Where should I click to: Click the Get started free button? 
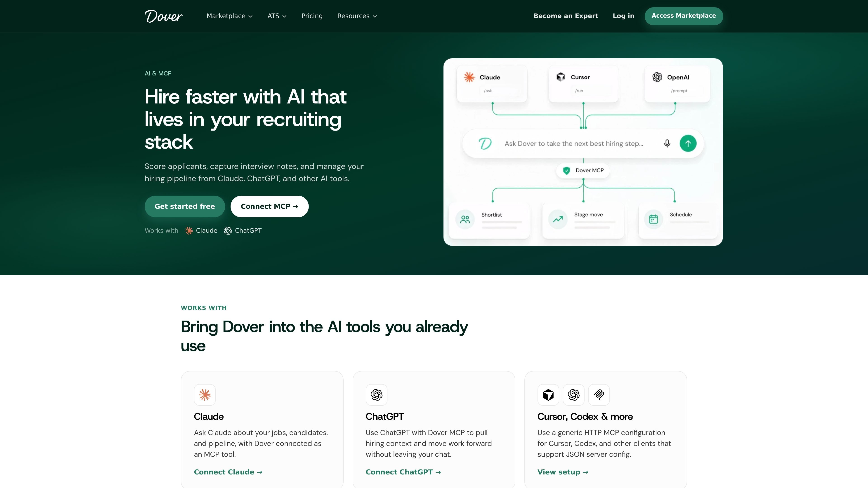pos(185,206)
